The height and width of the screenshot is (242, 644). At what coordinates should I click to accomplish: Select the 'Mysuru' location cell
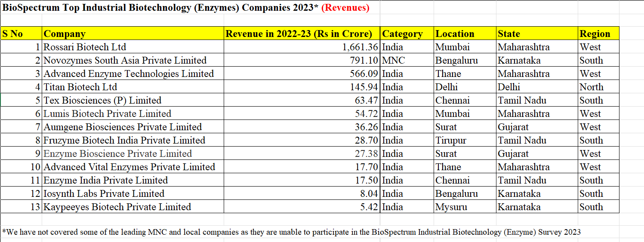pos(465,207)
